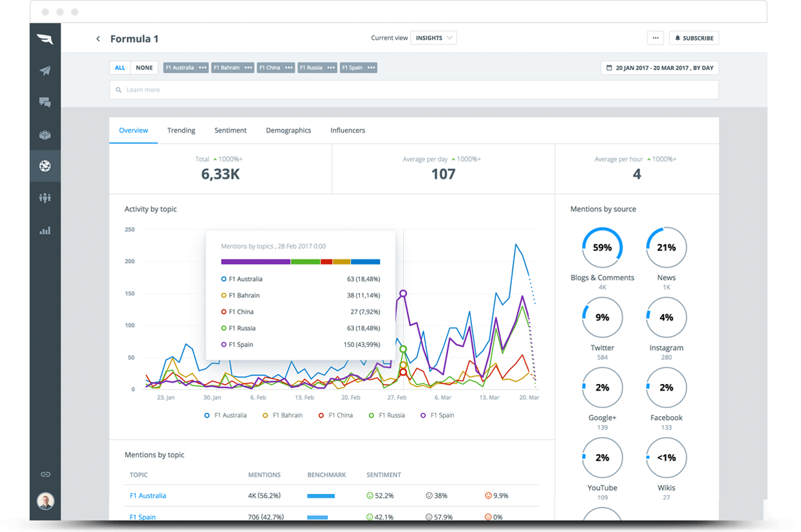This screenshot has width=801, height=532.
Task: Click the blue benchmark bar for F1 Australia
Action: tap(321, 496)
